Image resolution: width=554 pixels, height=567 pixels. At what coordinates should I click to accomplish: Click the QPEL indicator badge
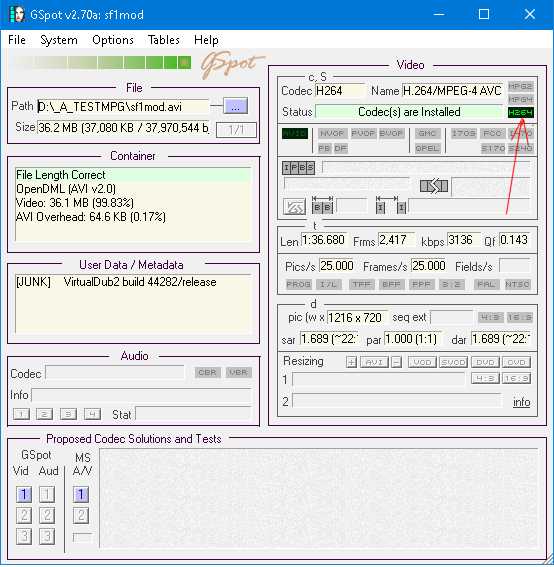point(427,148)
